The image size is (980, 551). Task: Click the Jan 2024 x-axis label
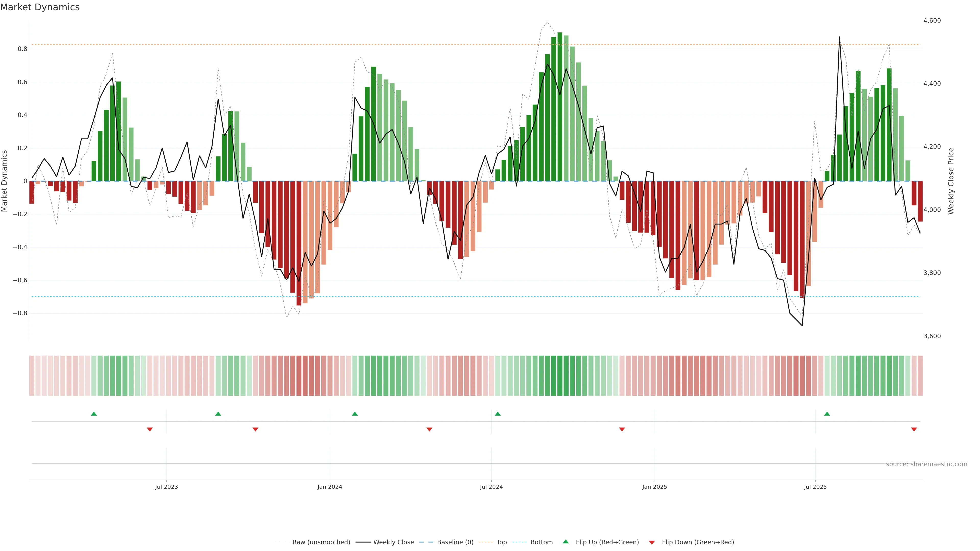click(330, 487)
